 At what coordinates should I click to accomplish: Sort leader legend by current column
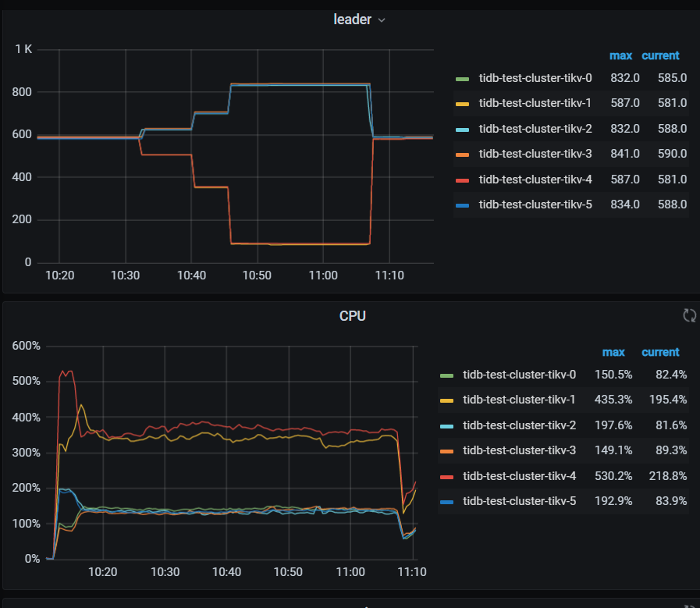660,56
